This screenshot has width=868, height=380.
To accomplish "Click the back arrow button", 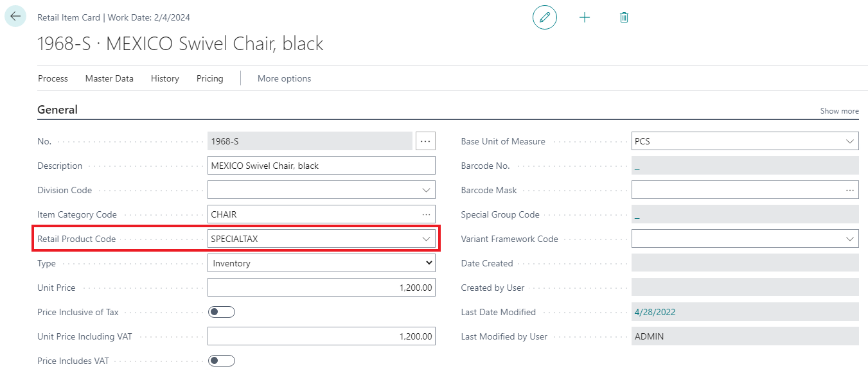I will point(15,17).
